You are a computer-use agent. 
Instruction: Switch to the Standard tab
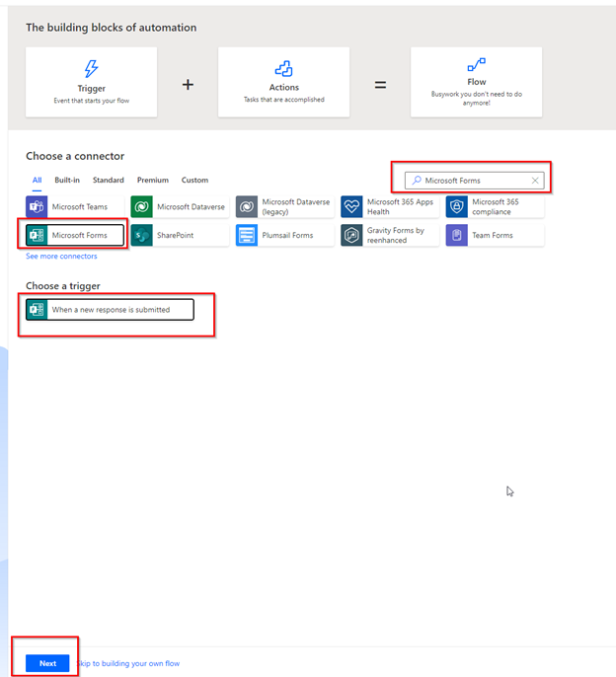pyautogui.click(x=108, y=180)
